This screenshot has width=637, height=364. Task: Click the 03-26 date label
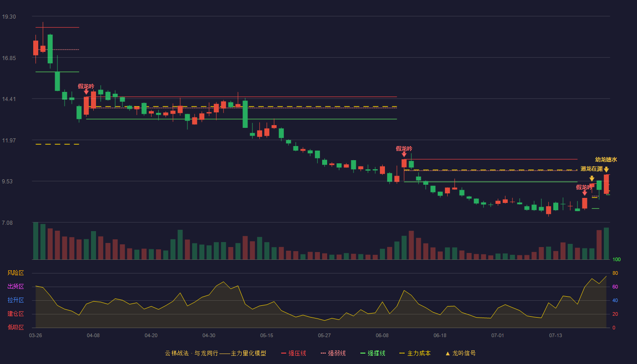[35, 335]
